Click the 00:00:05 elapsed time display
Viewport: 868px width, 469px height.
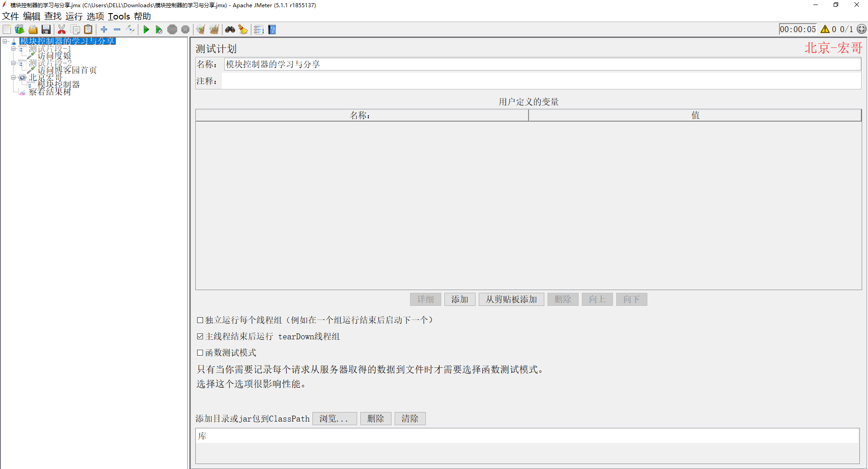point(798,29)
